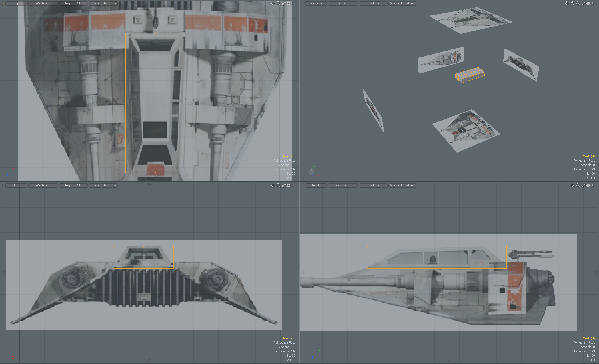Click the pan icon in the Perspective viewport

566,3
